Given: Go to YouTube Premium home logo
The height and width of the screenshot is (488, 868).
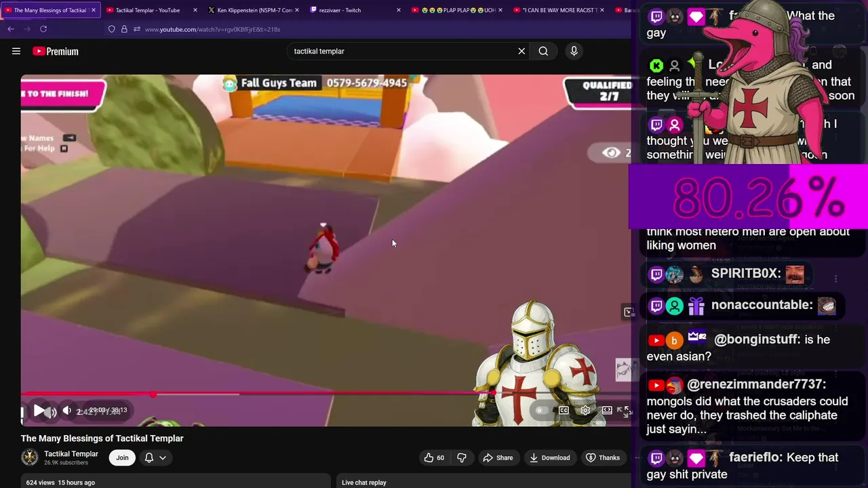Looking at the screenshot, I should [x=56, y=52].
